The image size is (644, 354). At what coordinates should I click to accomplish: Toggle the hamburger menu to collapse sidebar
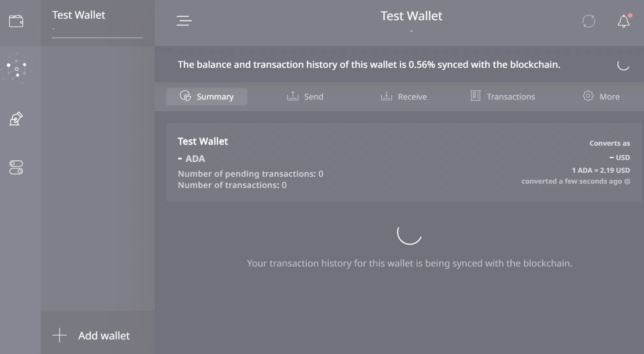tap(184, 21)
